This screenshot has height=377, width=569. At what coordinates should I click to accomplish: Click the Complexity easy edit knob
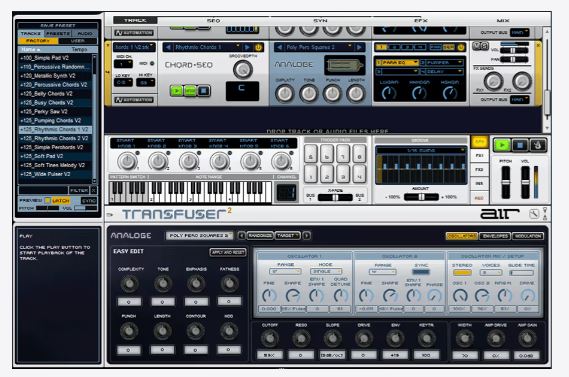coord(130,284)
